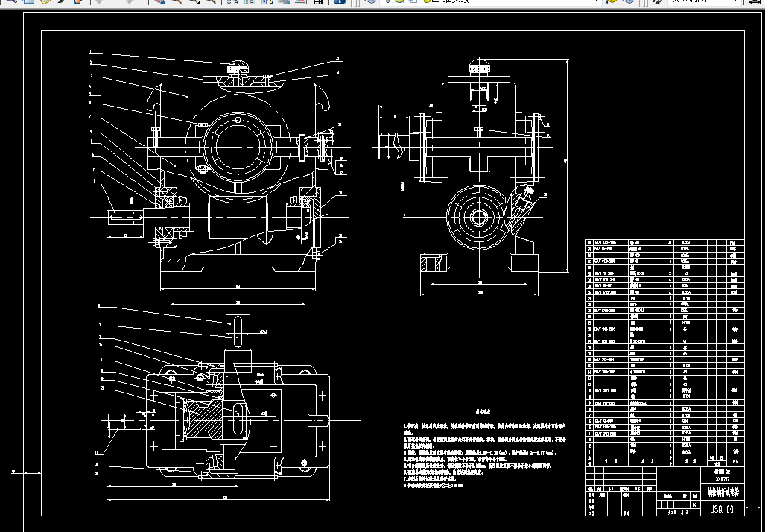The image size is (765, 532).
Task: Expand the dimension style dropdown arrow
Action: pos(737,1)
